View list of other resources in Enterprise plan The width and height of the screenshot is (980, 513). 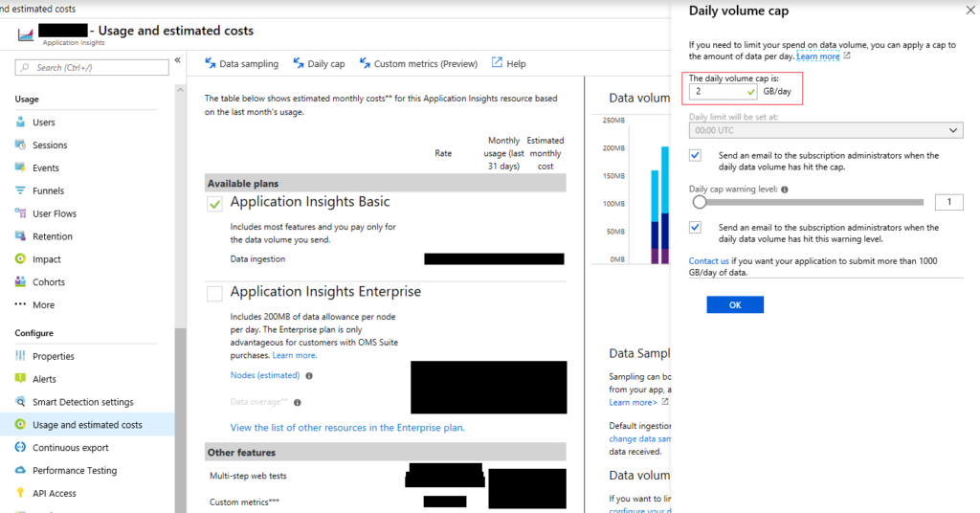pos(347,428)
